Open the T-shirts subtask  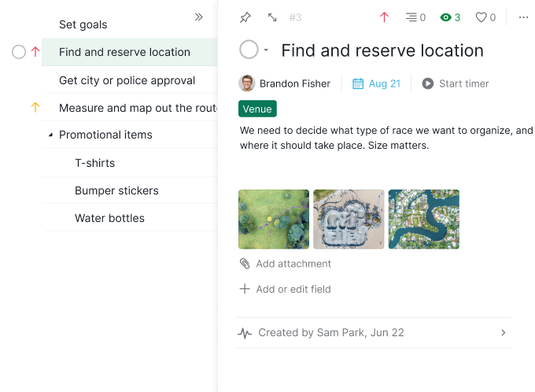[x=94, y=163]
